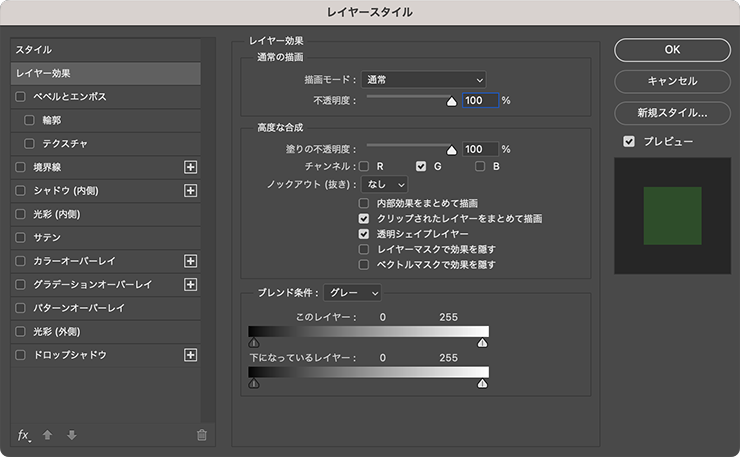Click 下になっているレイヤー black point handle

coord(254,383)
